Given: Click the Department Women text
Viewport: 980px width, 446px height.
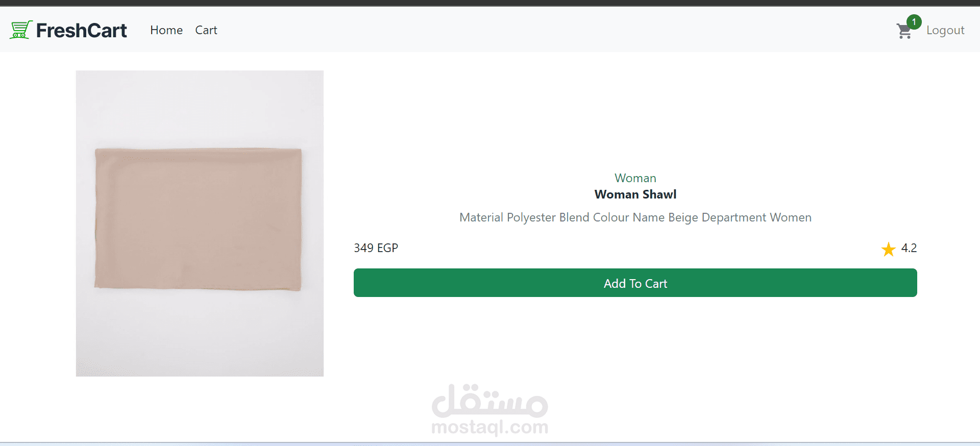Looking at the screenshot, I should (756, 217).
